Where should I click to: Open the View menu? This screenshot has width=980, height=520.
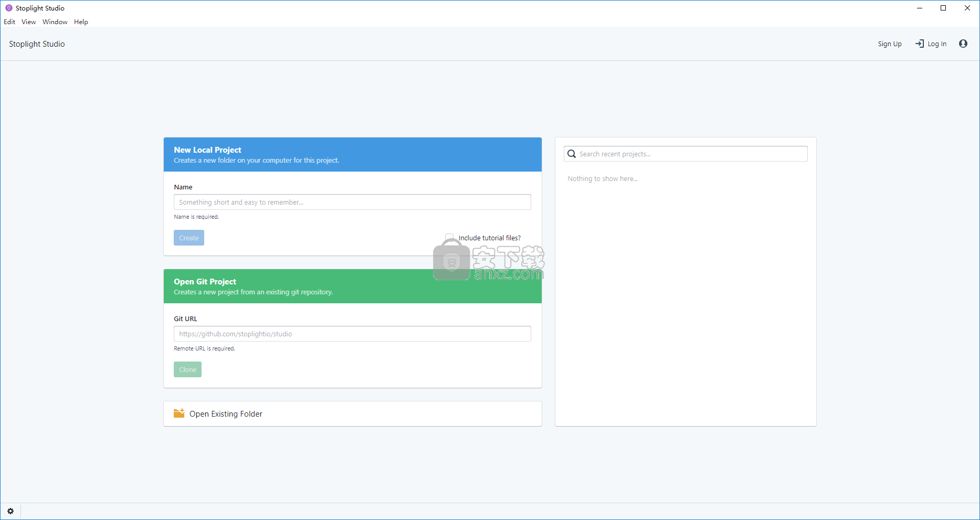coord(28,22)
